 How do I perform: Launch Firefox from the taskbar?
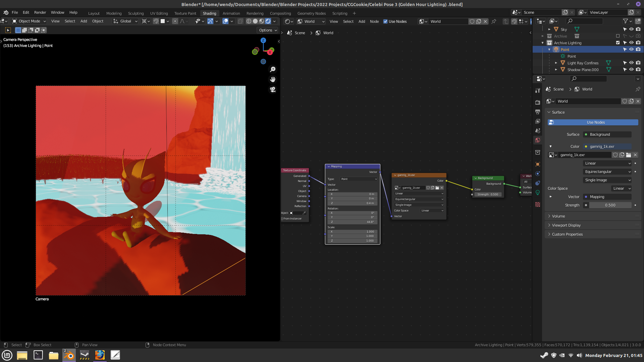pyautogui.click(x=100, y=355)
